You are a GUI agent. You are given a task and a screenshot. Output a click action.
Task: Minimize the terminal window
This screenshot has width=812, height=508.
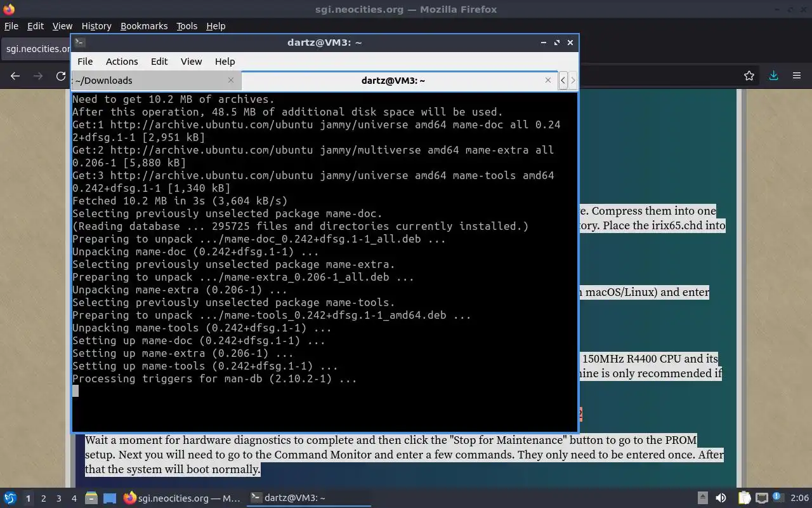[544, 43]
